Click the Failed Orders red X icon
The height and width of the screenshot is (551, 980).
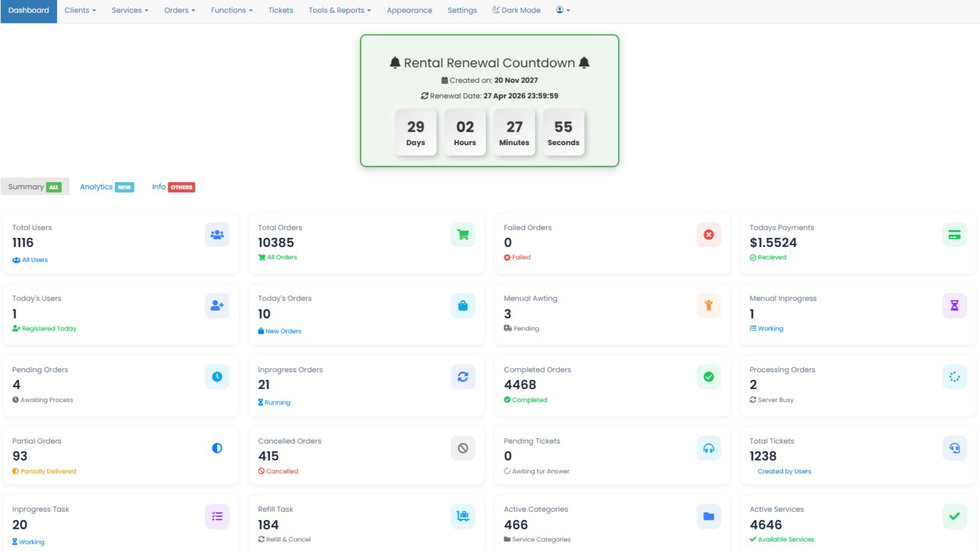(708, 235)
